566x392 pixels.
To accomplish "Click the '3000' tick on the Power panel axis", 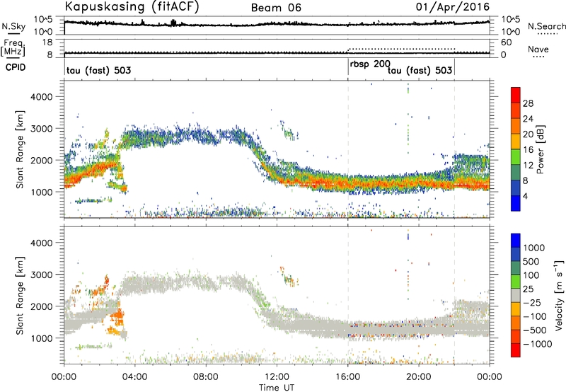I will (41, 129).
